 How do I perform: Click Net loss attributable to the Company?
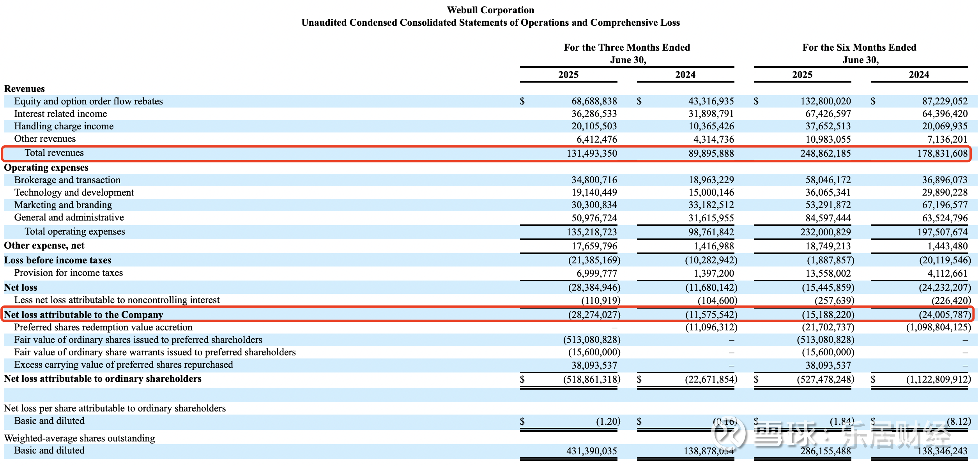pos(83,315)
